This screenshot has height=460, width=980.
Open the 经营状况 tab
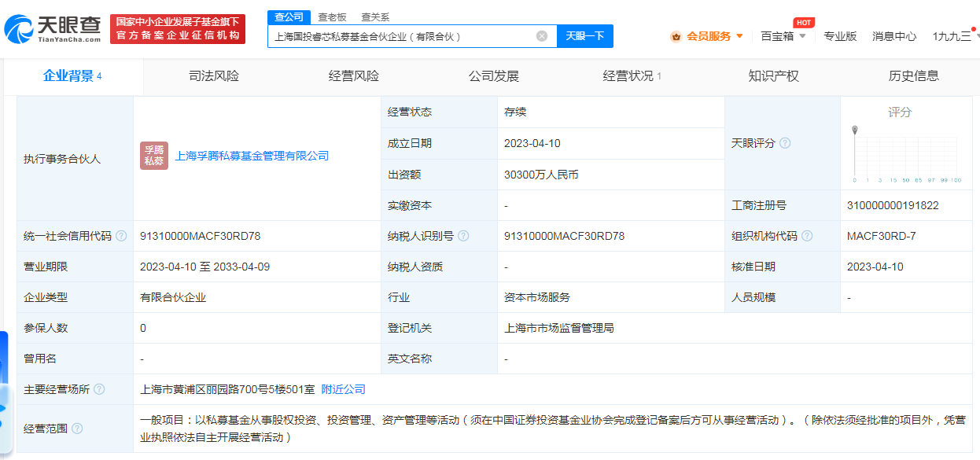point(632,76)
